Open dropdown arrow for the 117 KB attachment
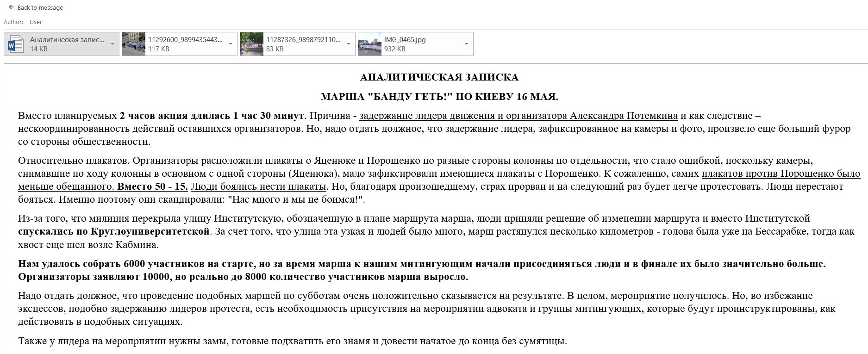Image resolution: width=868 pixels, height=354 pixels. [231, 44]
